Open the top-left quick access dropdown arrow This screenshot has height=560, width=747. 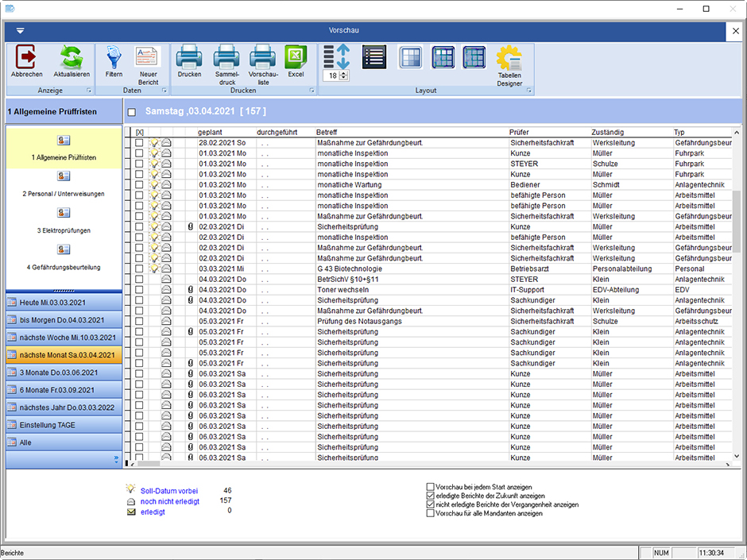click(20, 30)
